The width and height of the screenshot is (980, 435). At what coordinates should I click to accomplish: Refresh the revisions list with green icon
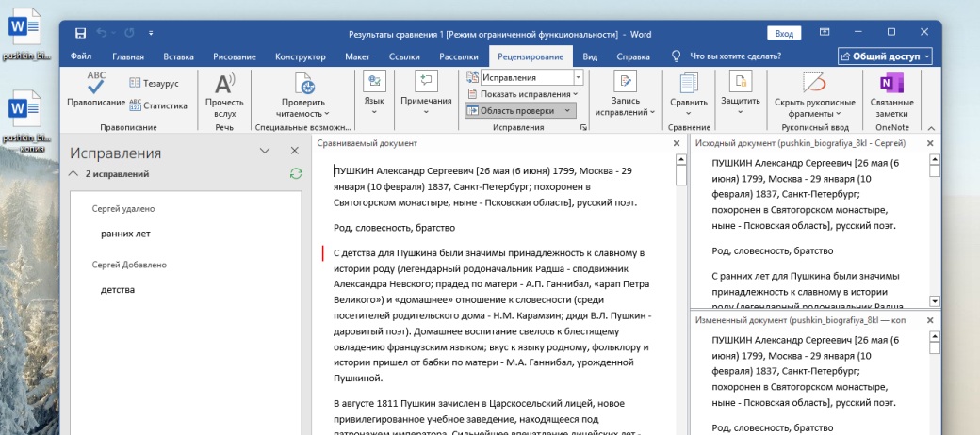[x=296, y=174]
